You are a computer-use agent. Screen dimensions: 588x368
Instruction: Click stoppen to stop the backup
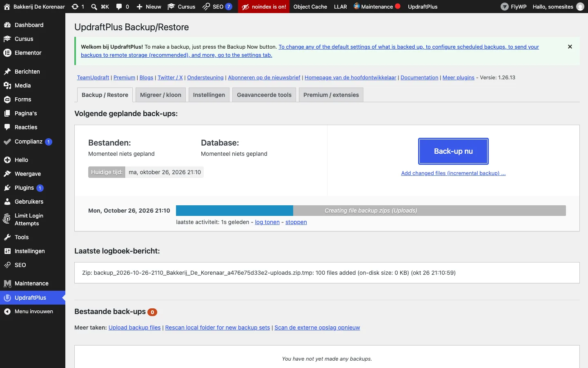point(296,222)
